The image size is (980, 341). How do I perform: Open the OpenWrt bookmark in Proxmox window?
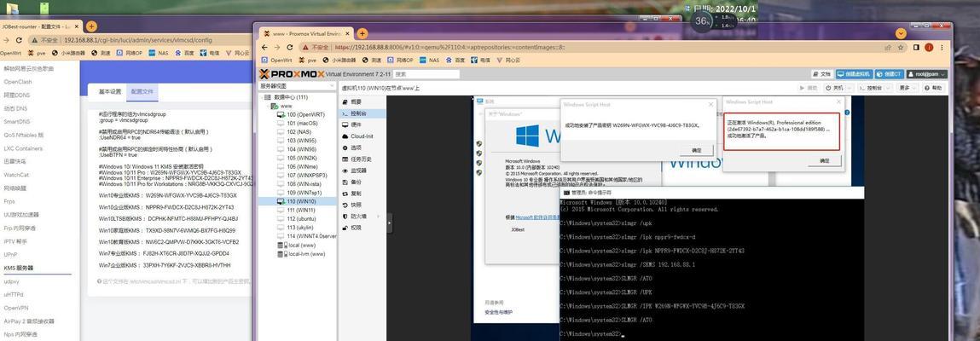[x=276, y=60]
